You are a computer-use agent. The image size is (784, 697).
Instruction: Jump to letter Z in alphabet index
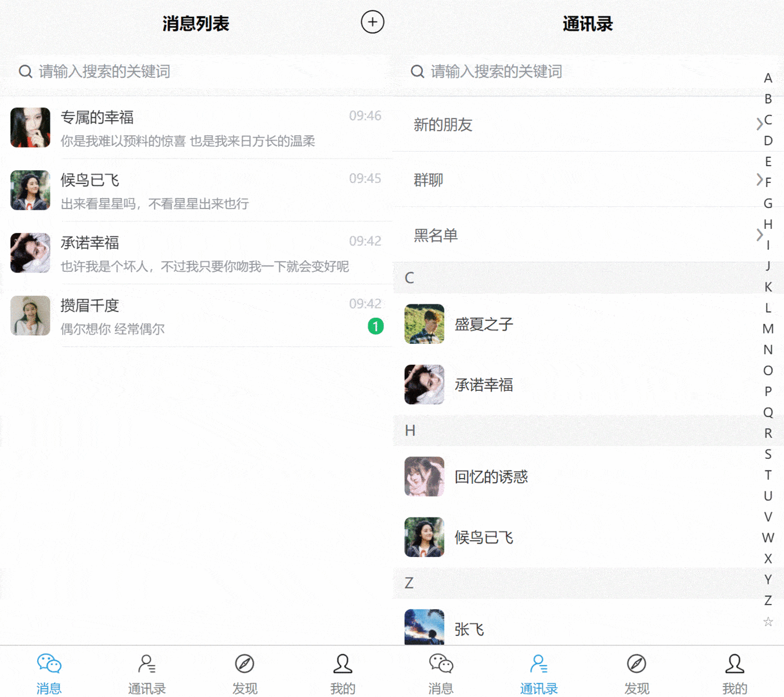pos(768,601)
